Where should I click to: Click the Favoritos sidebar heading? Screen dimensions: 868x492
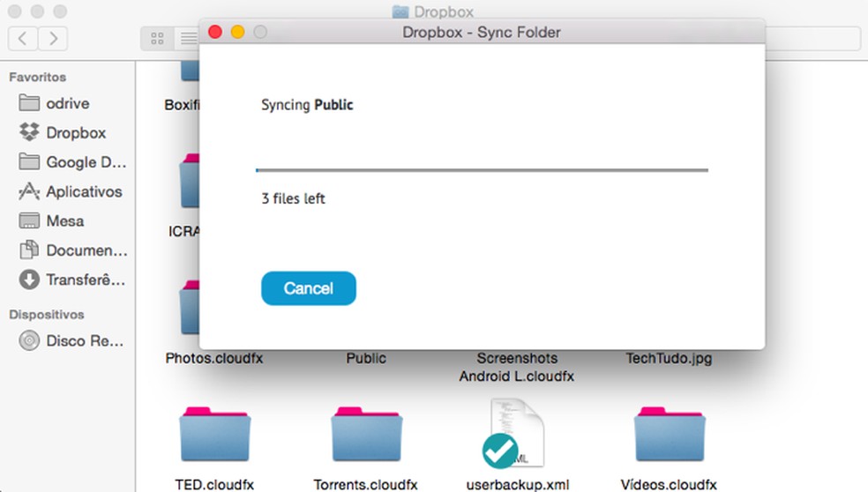38,77
